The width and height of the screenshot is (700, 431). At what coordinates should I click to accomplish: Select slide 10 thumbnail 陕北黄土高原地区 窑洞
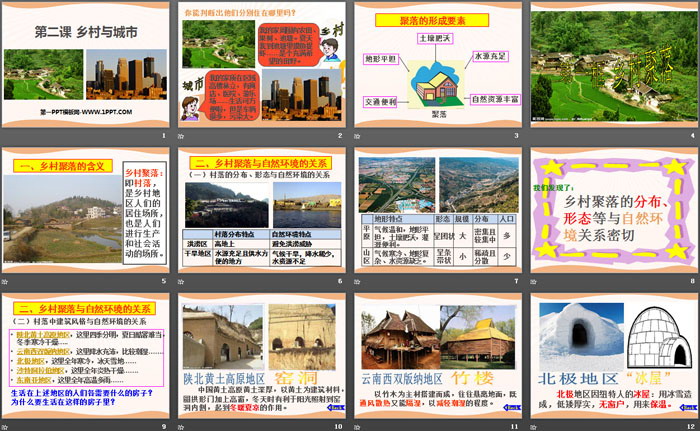point(262,356)
